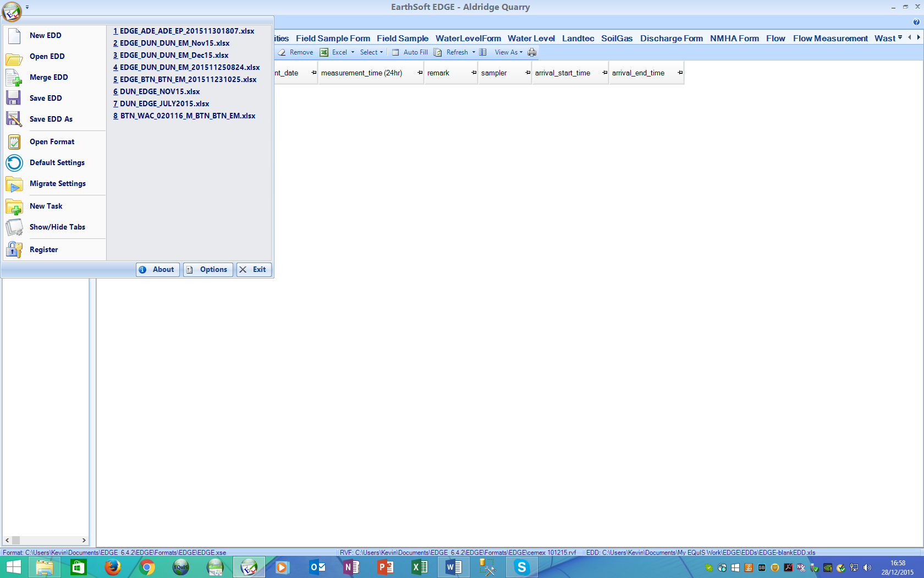The width and height of the screenshot is (924, 578).
Task: Toggle pin on measurement_time (24hr) column
Action: (x=420, y=73)
